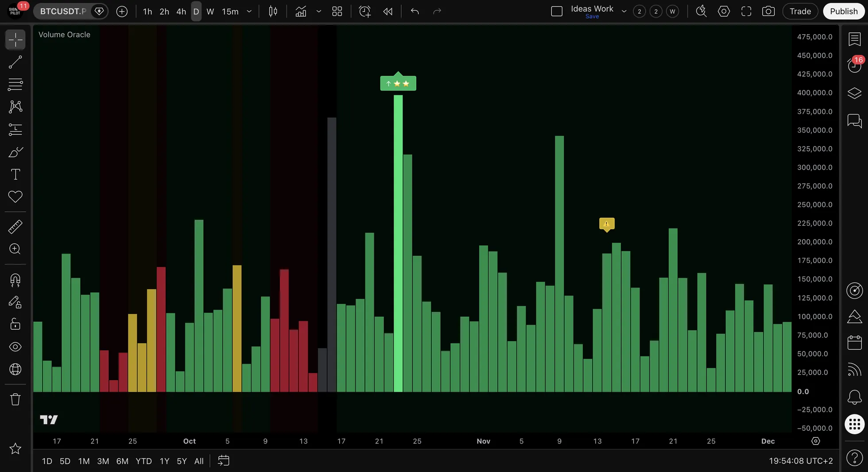The image size is (868, 472).
Task: Toggle lock all drawings
Action: pyautogui.click(x=15, y=324)
